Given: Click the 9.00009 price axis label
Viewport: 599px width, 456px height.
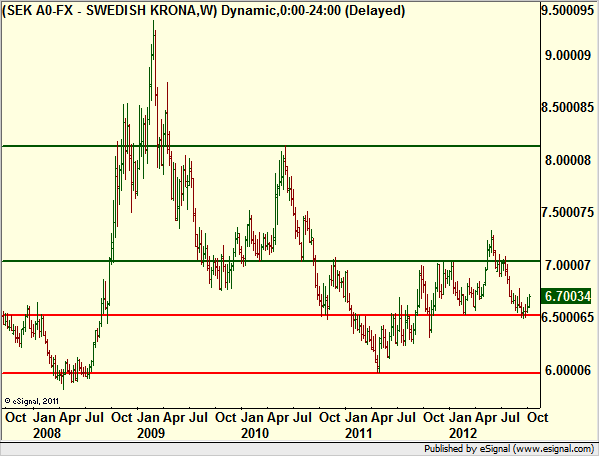Looking at the screenshot, I should [x=568, y=55].
